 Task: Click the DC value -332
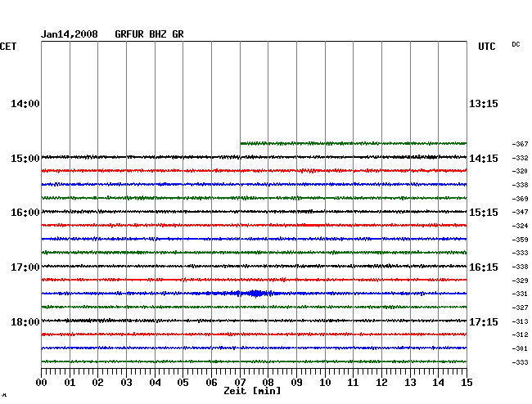[x=520, y=158]
